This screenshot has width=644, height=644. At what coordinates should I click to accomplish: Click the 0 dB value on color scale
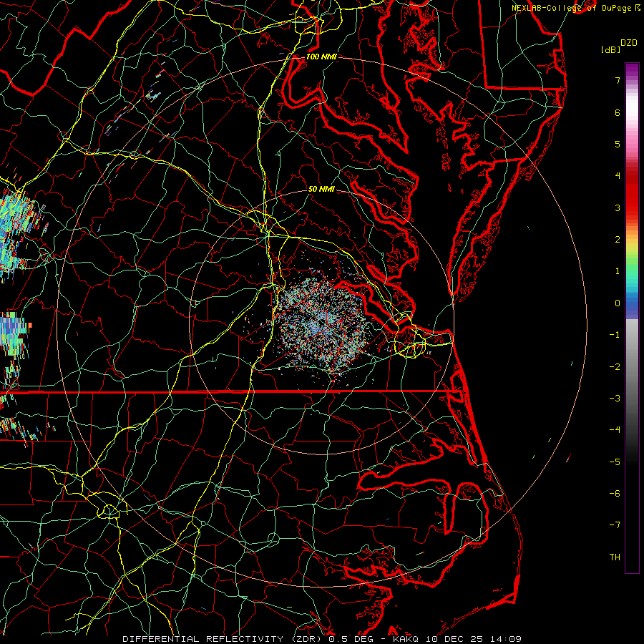click(618, 303)
